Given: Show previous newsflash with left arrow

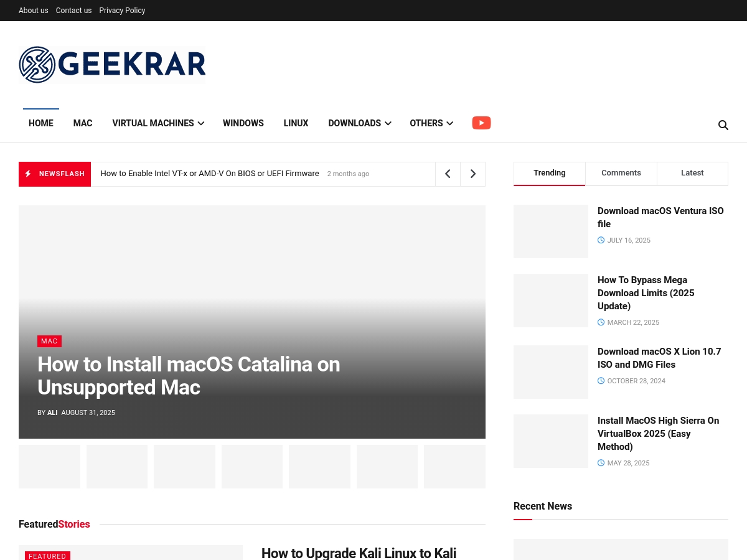Looking at the screenshot, I should [448, 174].
